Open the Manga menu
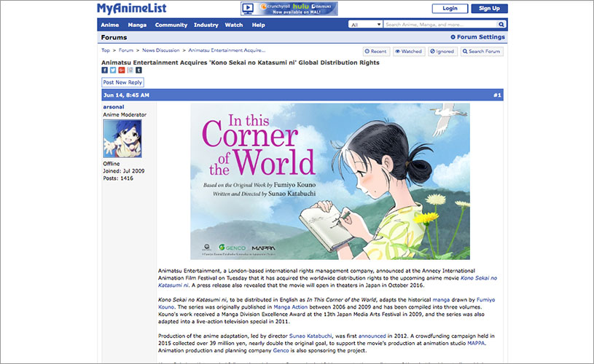 [137, 25]
